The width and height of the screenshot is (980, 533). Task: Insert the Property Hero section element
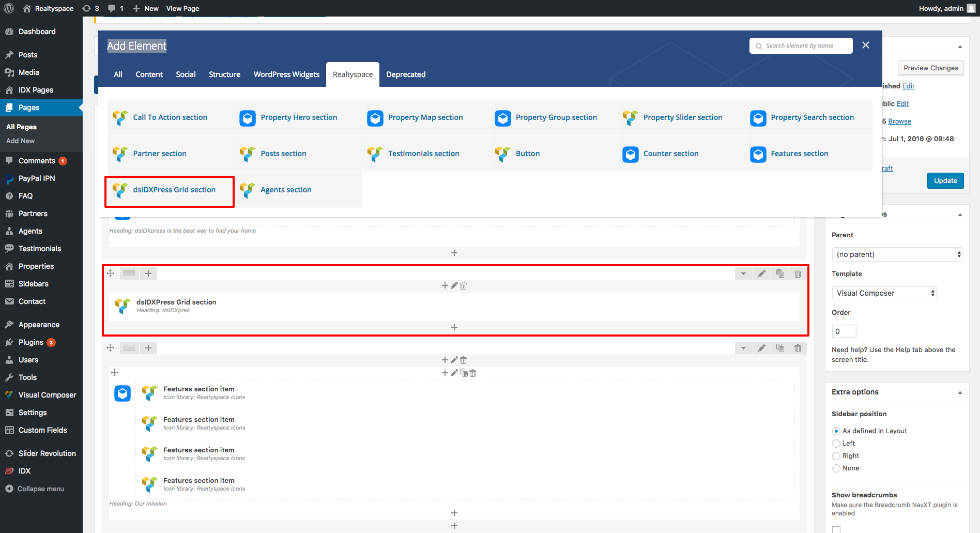point(298,117)
